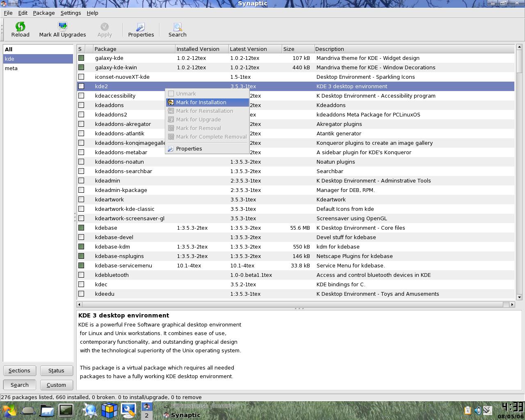525x420 pixels.
Task: Sort by Latest Version column header
Action: coord(255,49)
